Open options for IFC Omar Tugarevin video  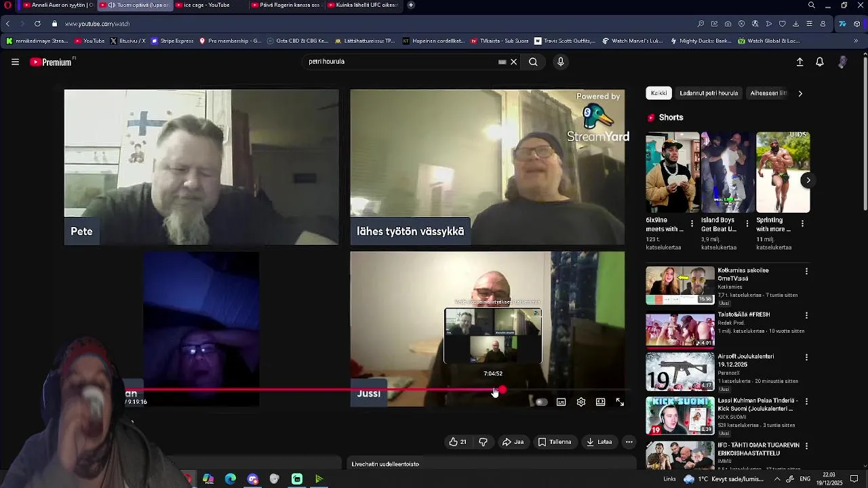[806, 446]
